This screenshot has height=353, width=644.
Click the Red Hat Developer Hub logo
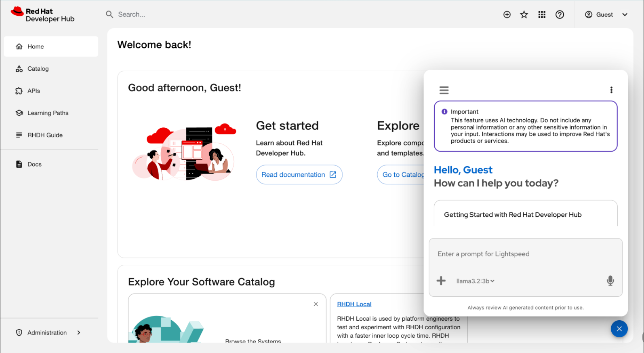pyautogui.click(x=42, y=15)
